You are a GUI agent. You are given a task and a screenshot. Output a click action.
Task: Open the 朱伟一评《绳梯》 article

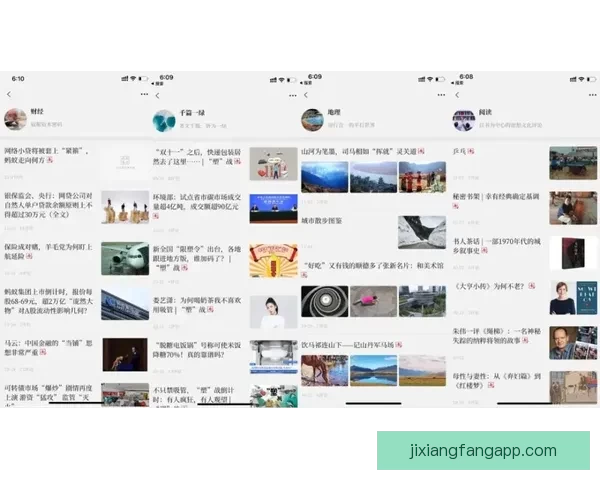pyautogui.click(x=497, y=335)
